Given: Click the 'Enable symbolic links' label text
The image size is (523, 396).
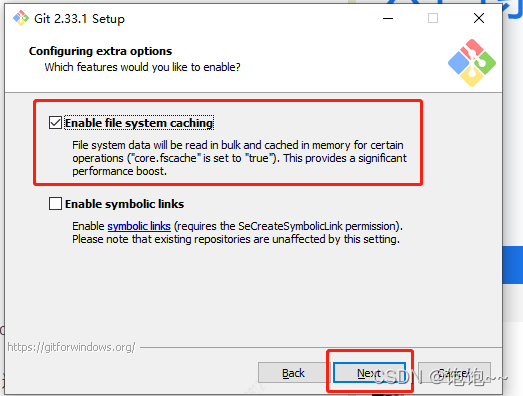Looking at the screenshot, I should [124, 204].
